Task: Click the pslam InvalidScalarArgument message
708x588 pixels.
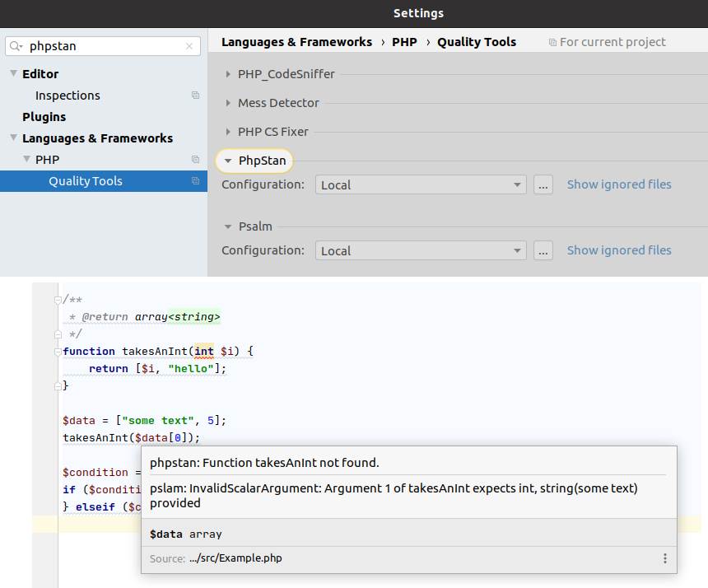Action: 394,496
